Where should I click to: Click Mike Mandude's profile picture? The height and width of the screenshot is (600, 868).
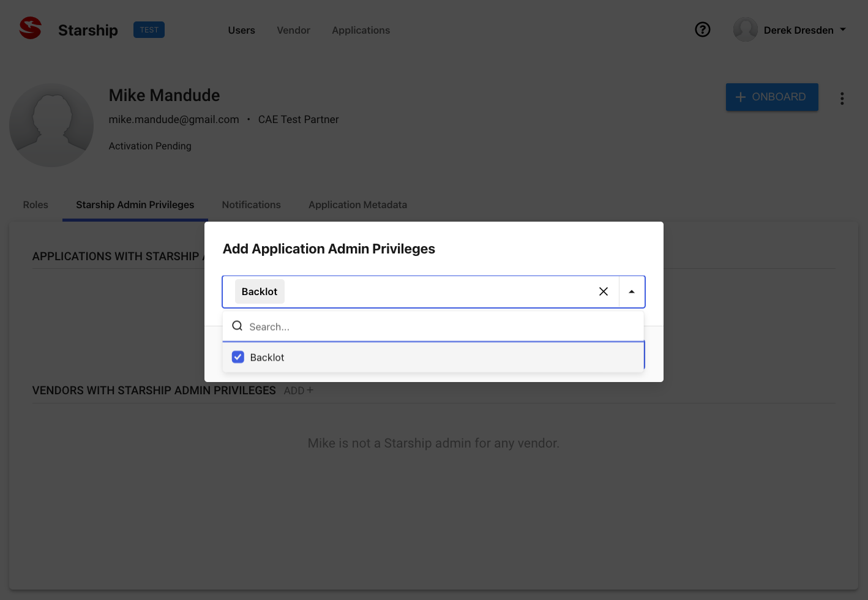(x=51, y=125)
